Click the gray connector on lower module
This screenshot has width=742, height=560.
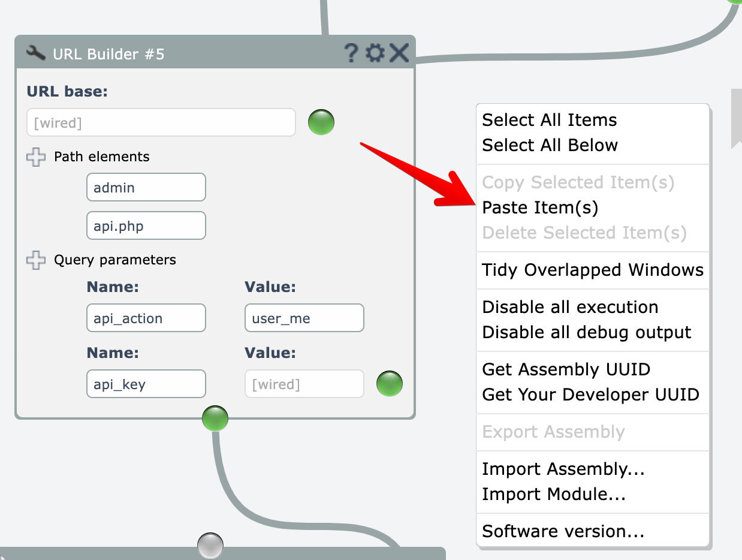pyautogui.click(x=210, y=546)
